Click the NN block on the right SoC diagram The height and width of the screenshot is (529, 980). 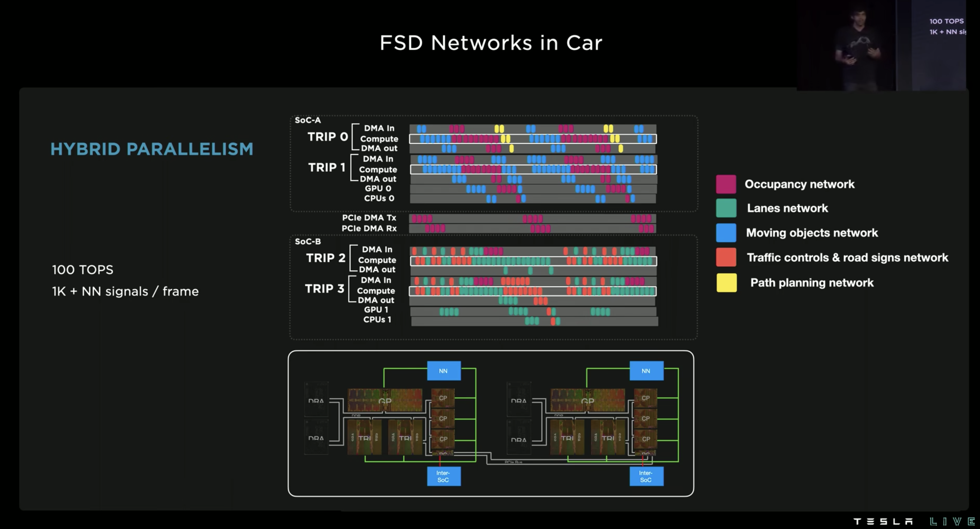tap(647, 370)
